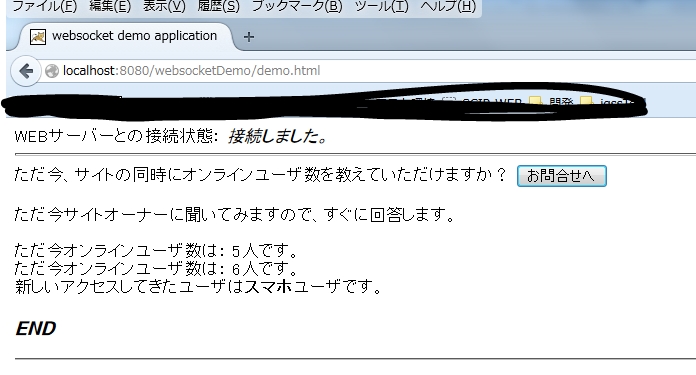Click the END heading text
The image size is (696, 375).
36,329
